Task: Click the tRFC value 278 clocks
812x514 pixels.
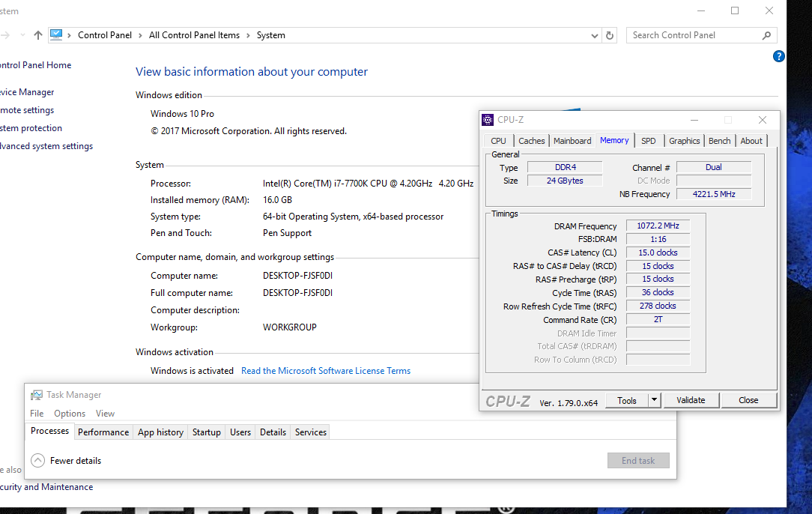Action: tap(658, 306)
